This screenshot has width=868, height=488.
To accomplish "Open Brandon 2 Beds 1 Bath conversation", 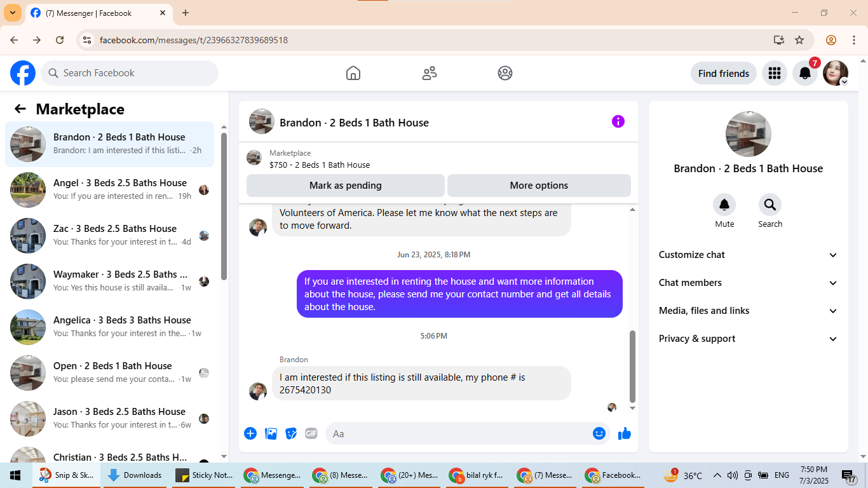I will [110, 144].
